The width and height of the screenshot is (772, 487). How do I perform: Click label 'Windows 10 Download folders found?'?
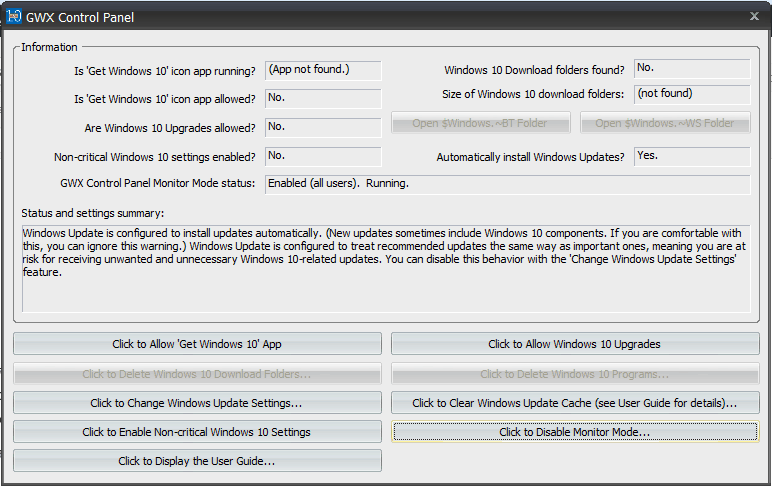534,70
